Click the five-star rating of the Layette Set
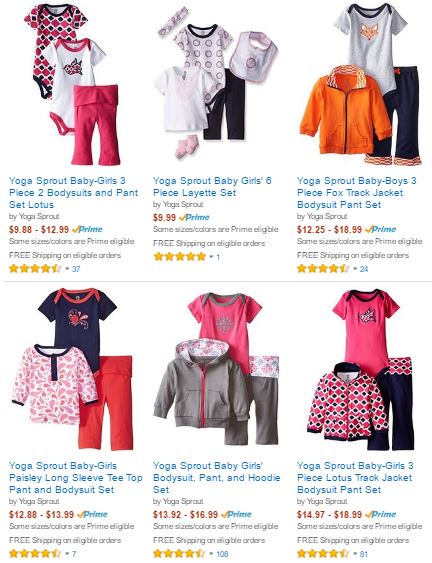 click(x=179, y=256)
